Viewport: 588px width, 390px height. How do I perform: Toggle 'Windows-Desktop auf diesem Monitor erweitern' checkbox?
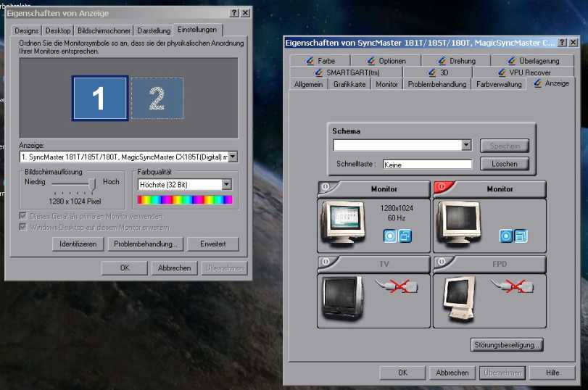[23, 227]
